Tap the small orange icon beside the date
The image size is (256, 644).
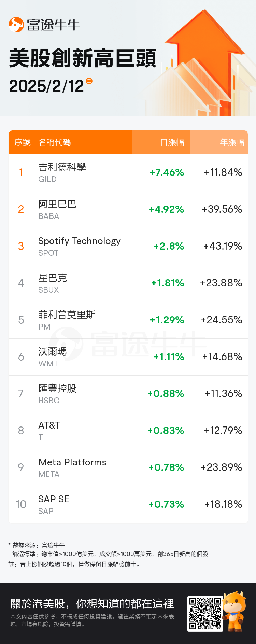(x=89, y=81)
